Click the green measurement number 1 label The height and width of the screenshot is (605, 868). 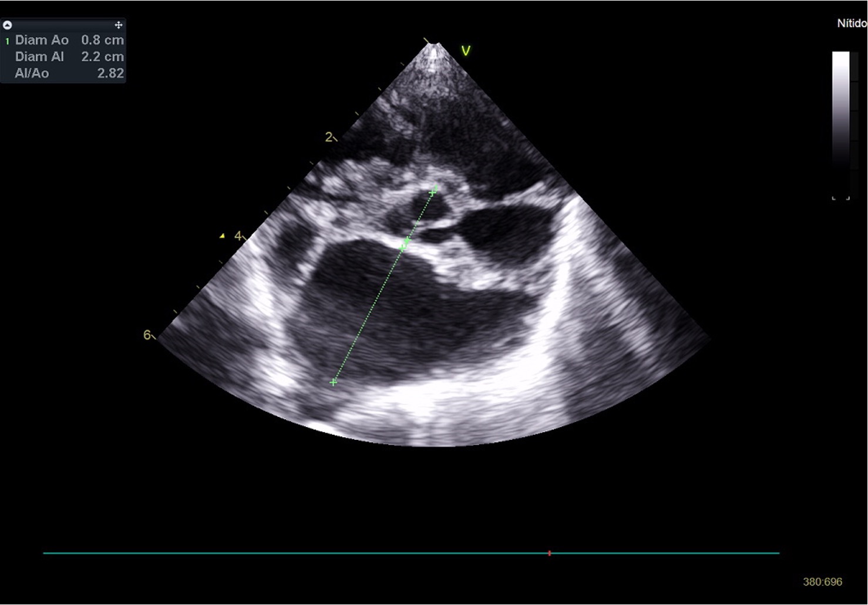pyautogui.click(x=7, y=41)
